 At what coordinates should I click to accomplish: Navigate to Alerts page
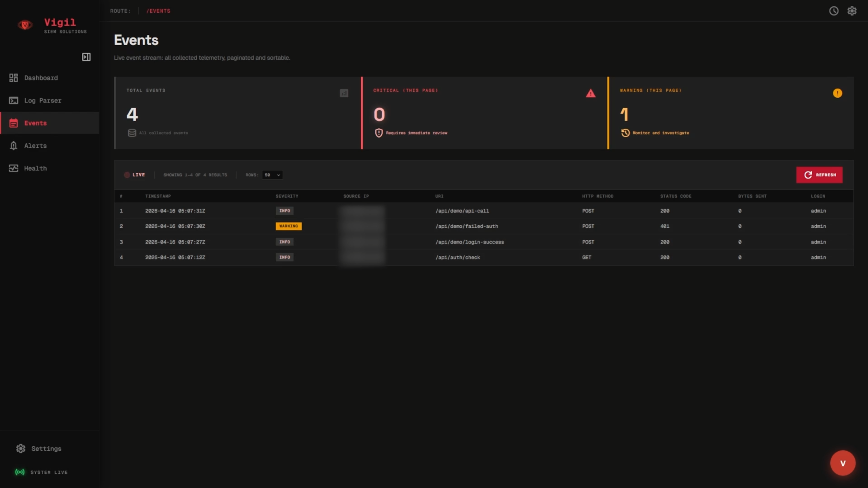tap(35, 146)
